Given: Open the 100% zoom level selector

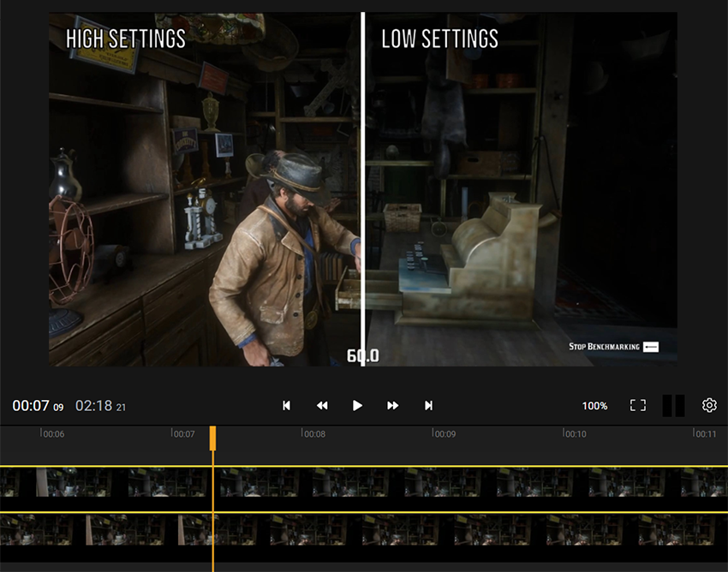Looking at the screenshot, I should tap(594, 406).
